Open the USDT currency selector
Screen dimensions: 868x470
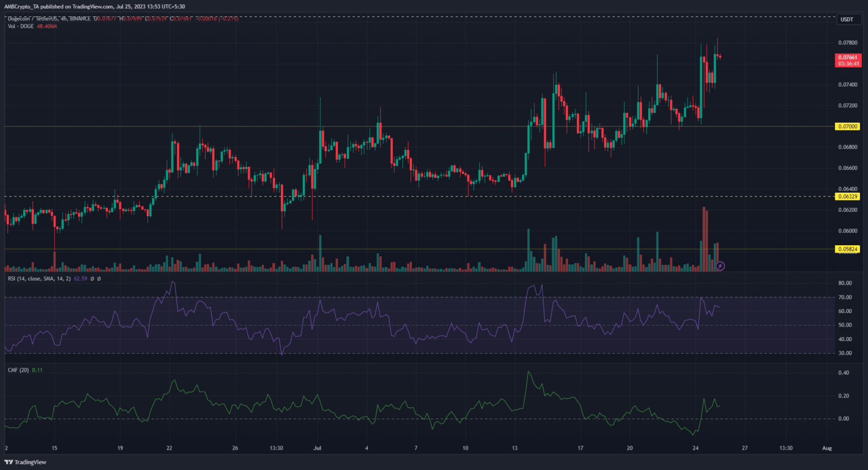tap(847, 20)
